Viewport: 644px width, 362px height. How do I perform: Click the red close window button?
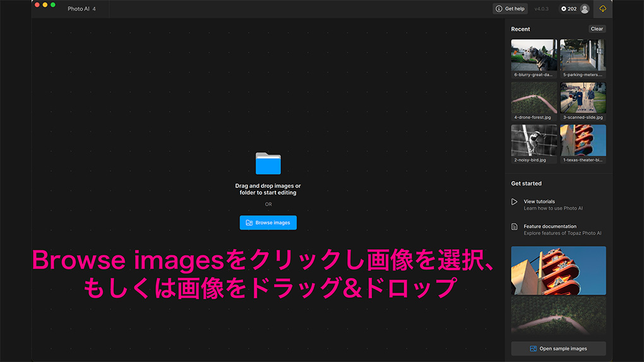37,5
